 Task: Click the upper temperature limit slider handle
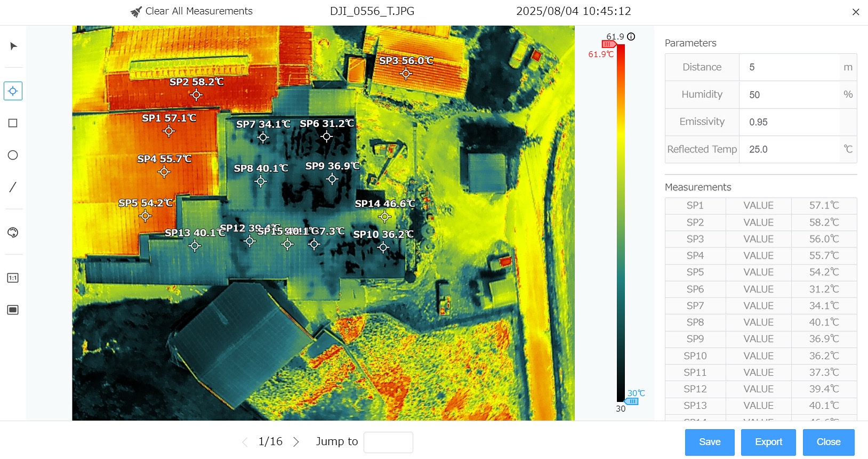pos(609,44)
